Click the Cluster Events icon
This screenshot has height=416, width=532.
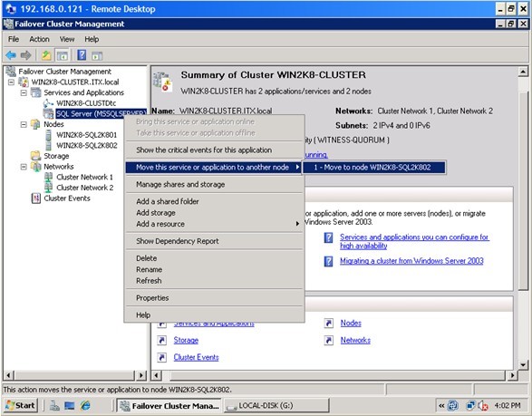pos(35,198)
